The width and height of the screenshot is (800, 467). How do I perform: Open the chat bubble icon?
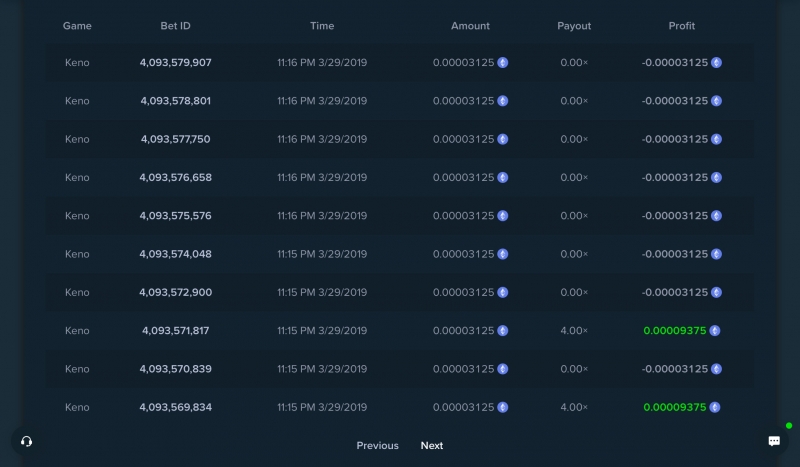click(x=774, y=441)
